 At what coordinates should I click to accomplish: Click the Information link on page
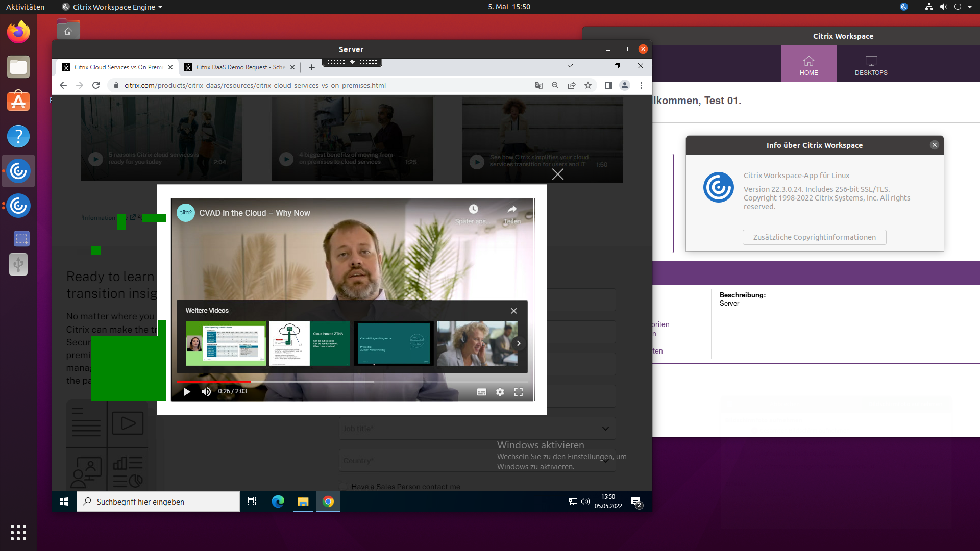point(99,218)
